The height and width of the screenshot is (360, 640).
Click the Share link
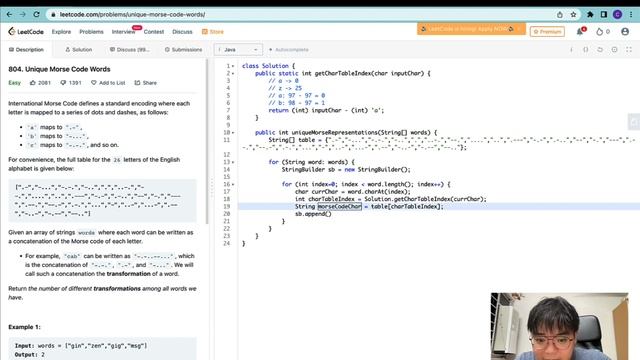pos(146,82)
